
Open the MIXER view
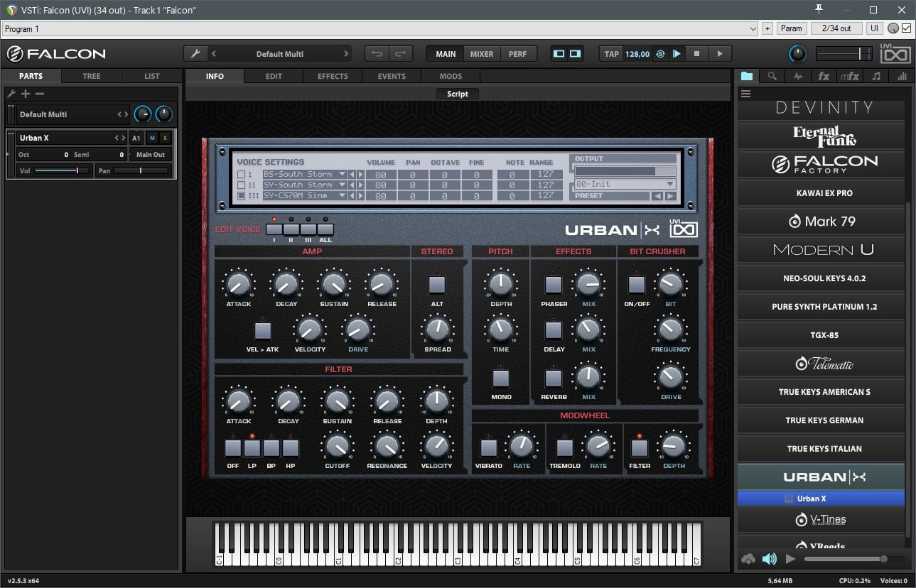[482, 54]
